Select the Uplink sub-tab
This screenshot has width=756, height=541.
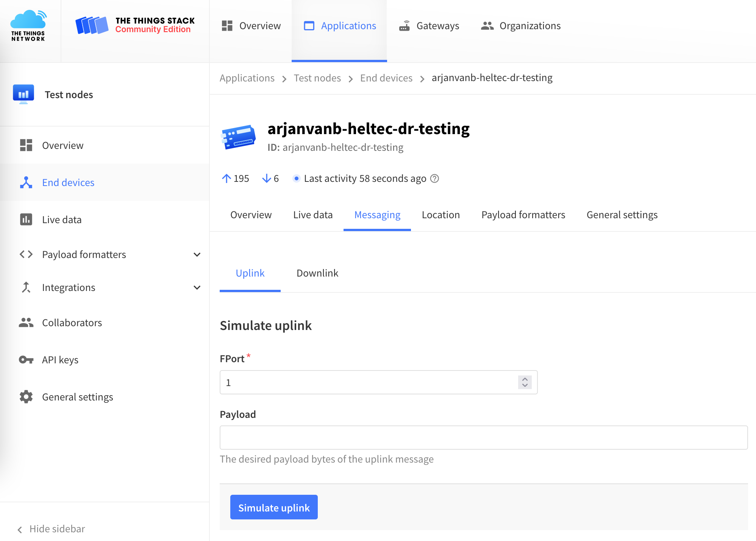coord(250,273)
